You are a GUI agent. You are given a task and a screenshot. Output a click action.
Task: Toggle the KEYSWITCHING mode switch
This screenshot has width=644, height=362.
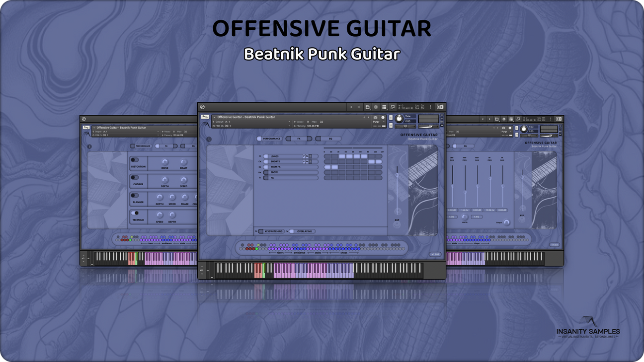click(261, 231)
